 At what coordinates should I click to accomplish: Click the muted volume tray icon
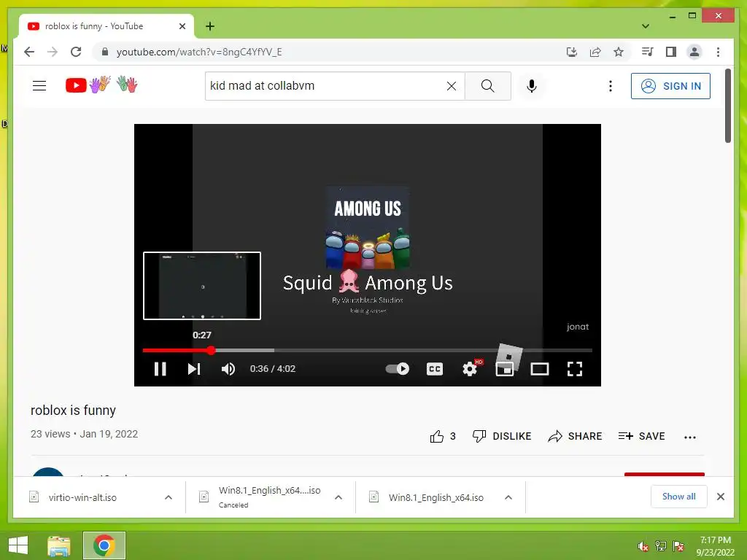tap(643, 546)
